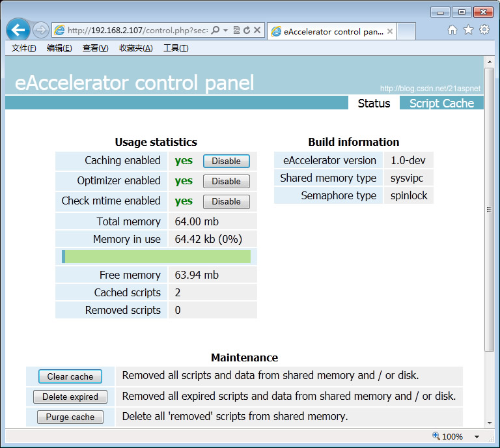Click the zoom level magnifier icon
The image size is (500, 448).
point(436,436)
